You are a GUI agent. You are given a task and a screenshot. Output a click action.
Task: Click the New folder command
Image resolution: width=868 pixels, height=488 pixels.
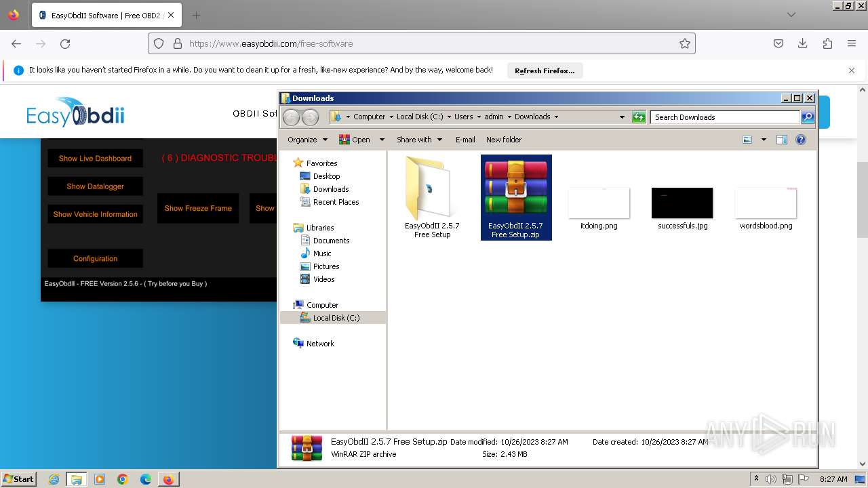pos(504,140)
